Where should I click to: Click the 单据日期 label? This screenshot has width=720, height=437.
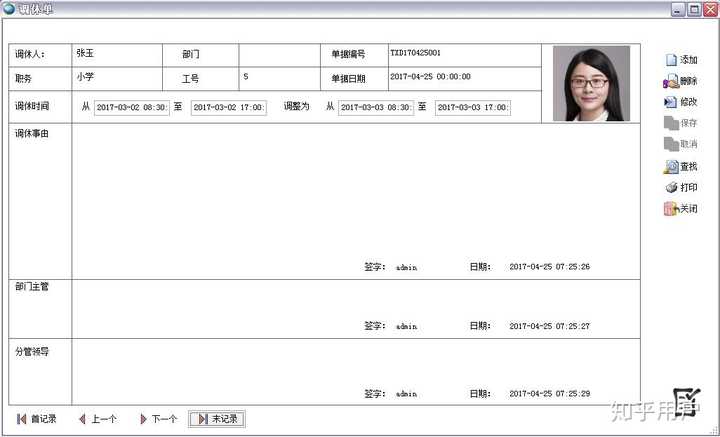tap(349, 79)
